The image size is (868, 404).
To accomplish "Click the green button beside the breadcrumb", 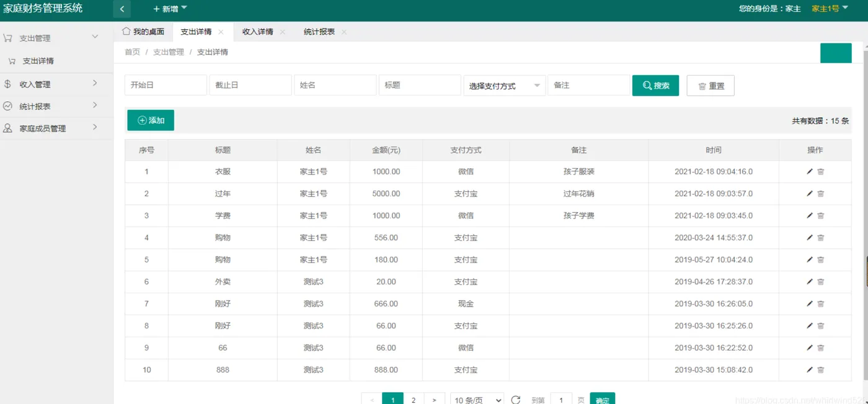I will click(x=836, y=53).
